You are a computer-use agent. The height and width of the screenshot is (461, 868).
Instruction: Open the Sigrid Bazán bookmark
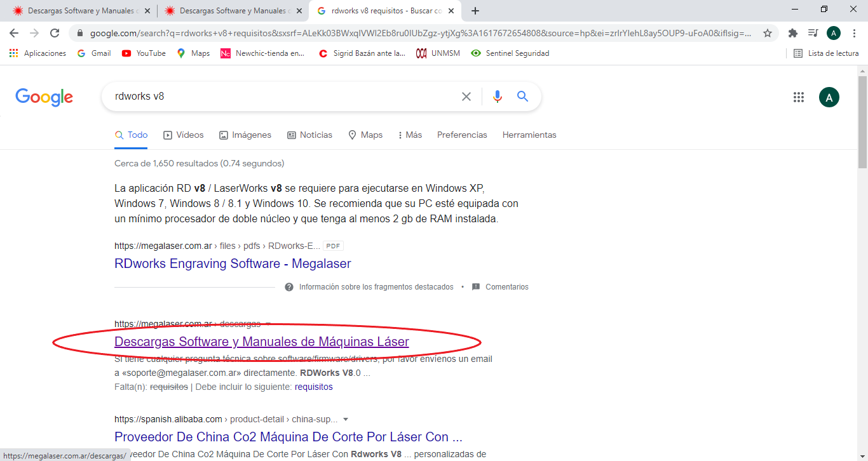[362, 53]
